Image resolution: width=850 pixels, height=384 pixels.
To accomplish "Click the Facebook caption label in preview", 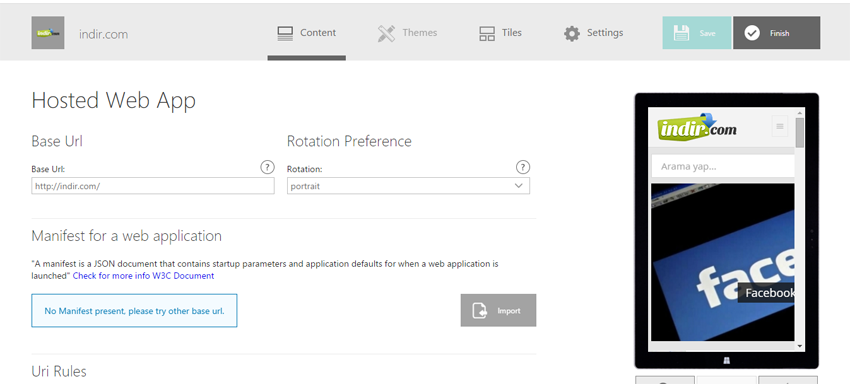I will point(767,293).
